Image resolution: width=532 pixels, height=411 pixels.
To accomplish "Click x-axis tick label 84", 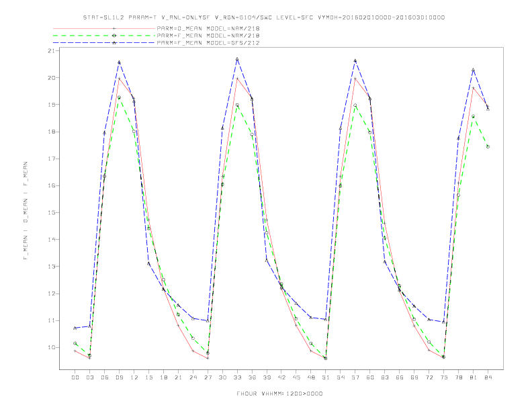I will tap(488, 377).
